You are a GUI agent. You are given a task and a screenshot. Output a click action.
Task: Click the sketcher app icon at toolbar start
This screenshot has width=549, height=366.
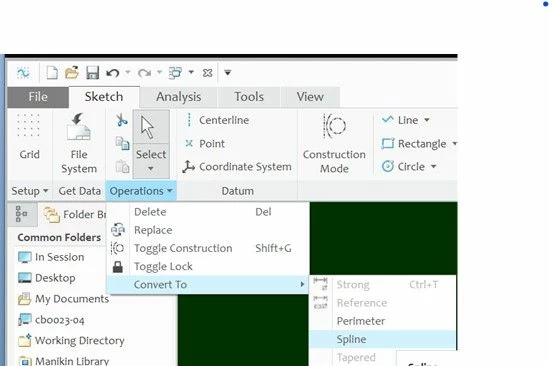click(23, 73)
